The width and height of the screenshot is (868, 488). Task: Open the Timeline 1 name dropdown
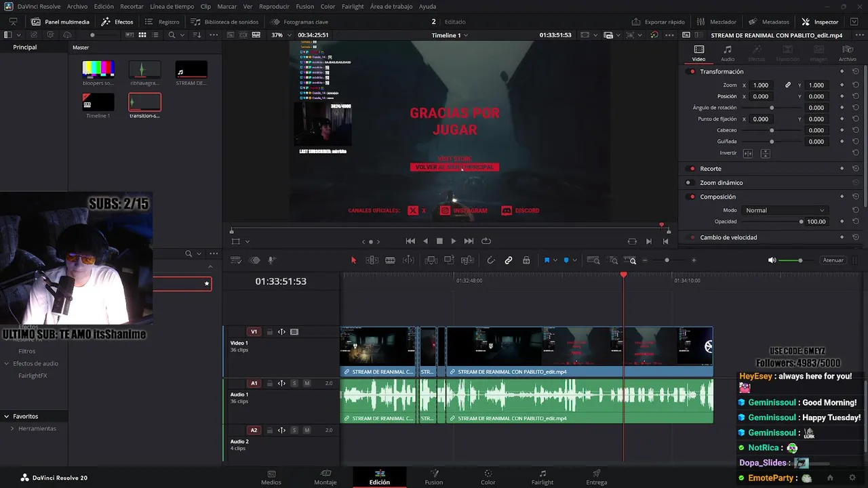tap(449, 35)
